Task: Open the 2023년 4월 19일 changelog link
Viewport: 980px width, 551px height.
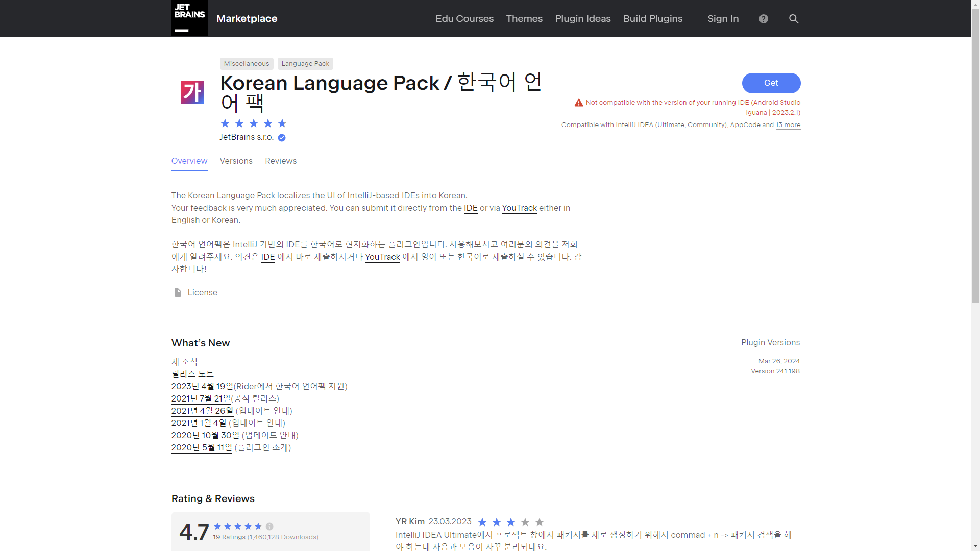Action: click(202, 386)
